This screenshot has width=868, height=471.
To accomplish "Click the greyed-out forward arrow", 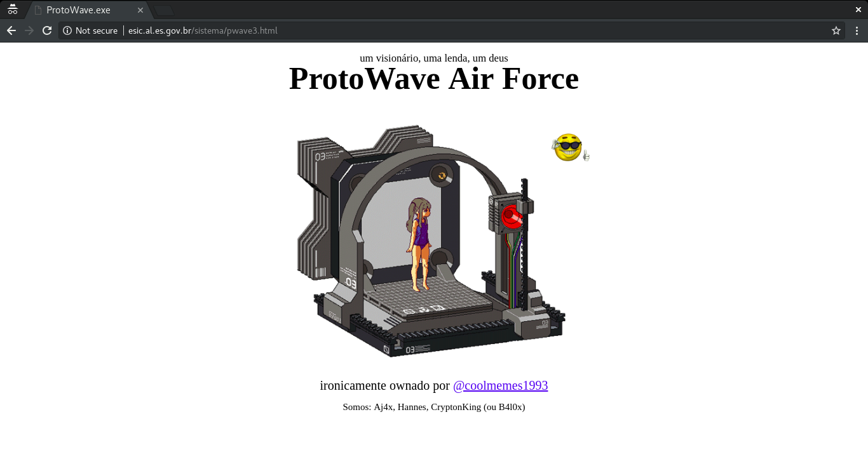I will pos(29,30).
